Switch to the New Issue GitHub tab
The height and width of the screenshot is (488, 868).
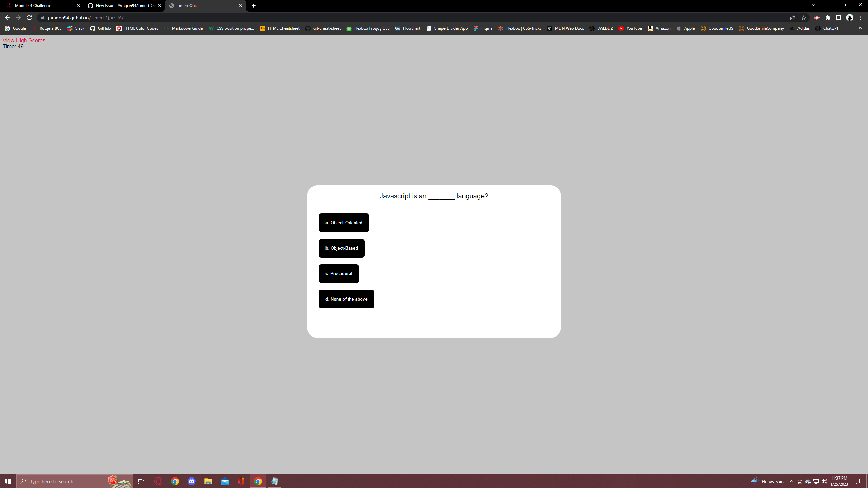tap(122, 6)
